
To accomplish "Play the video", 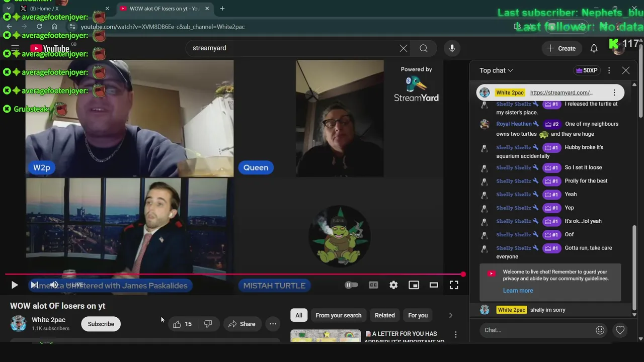I will click(x=14, y=285).
